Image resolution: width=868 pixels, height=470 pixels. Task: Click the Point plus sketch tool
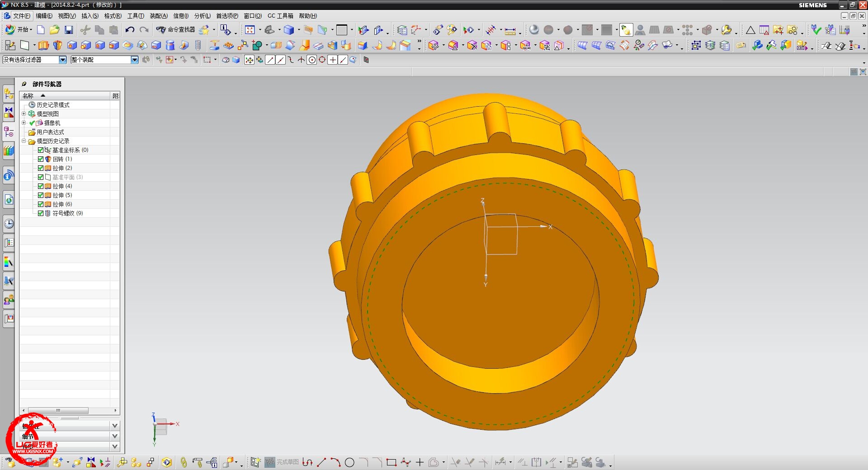[x=420, y=462]
